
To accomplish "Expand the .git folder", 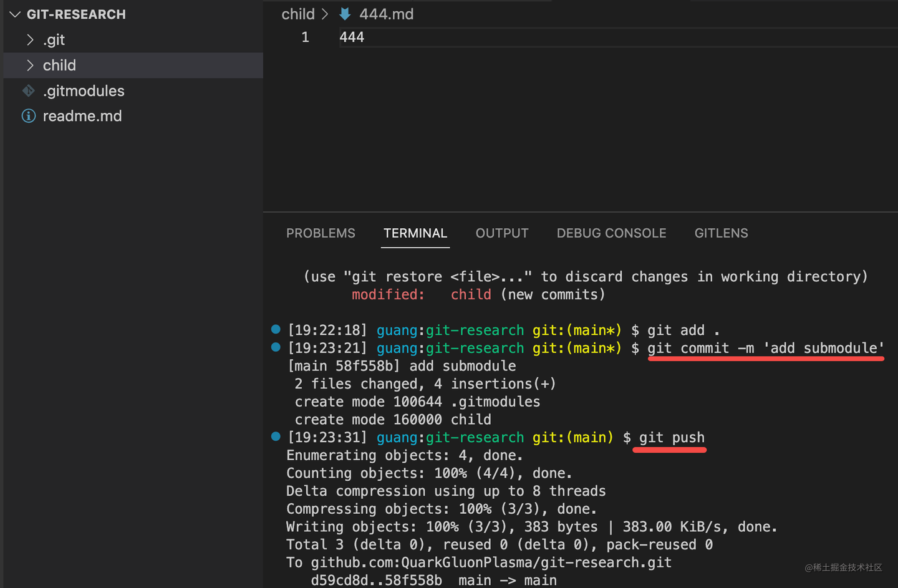I will pos(30,39).
